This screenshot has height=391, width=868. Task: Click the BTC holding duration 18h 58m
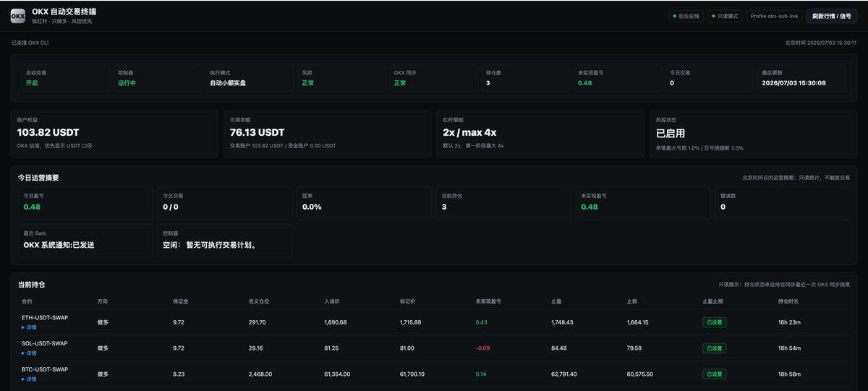pos(788,374)
